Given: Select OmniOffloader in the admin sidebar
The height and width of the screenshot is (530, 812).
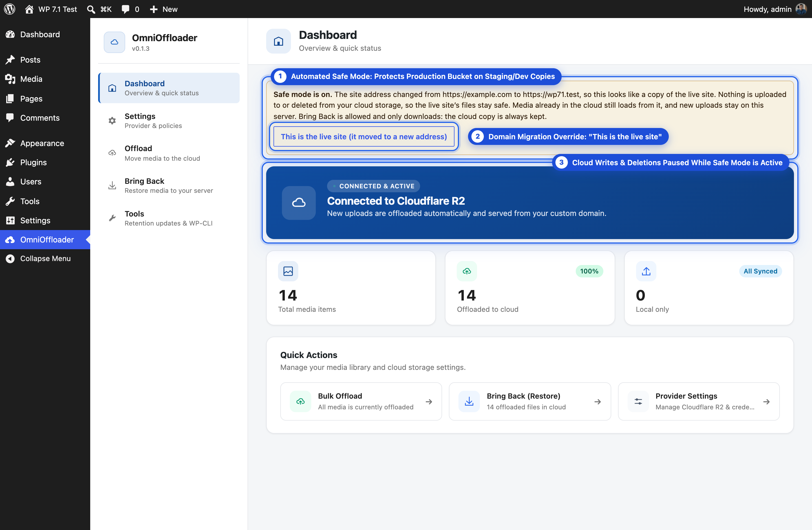Looking at the screenshot, I should pyautogui.click(x=45, y=239).
